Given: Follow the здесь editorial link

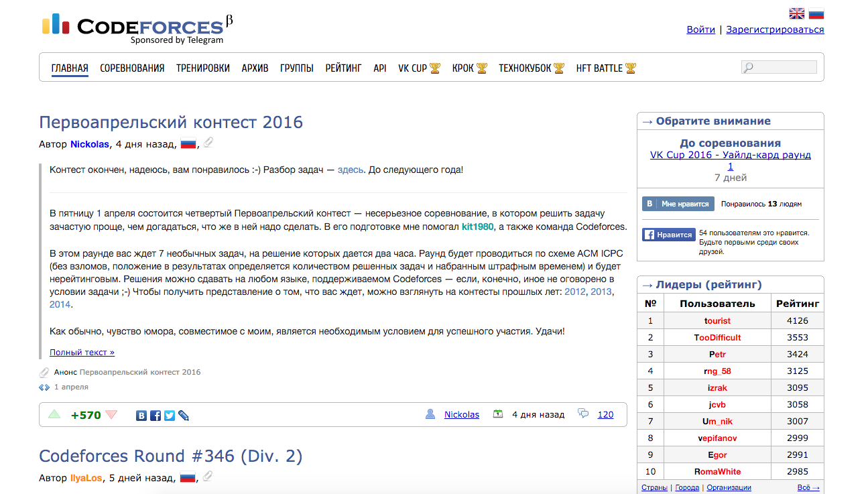Looking at the screenshot, I should 351,170.
